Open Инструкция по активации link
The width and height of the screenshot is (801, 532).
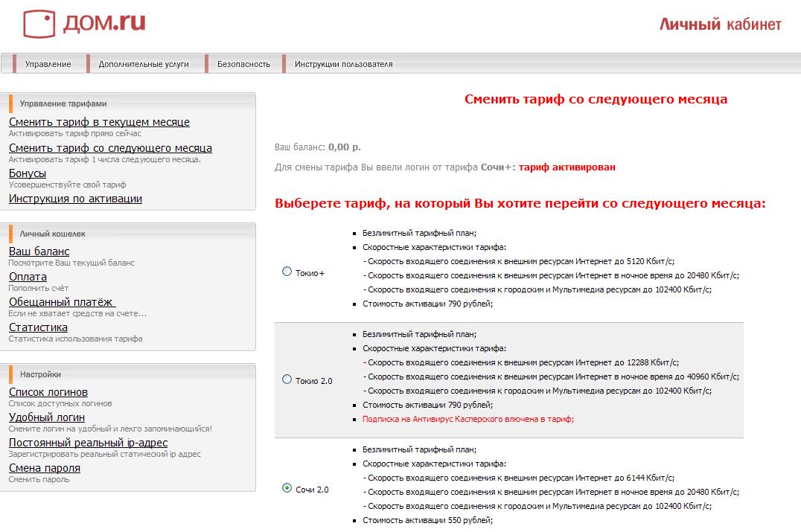pyautogui.click(x=76, y=199)
